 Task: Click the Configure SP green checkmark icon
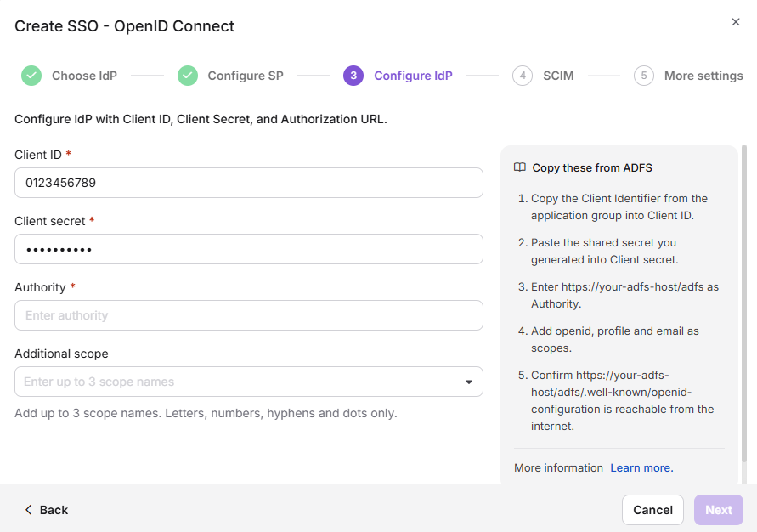188,76
